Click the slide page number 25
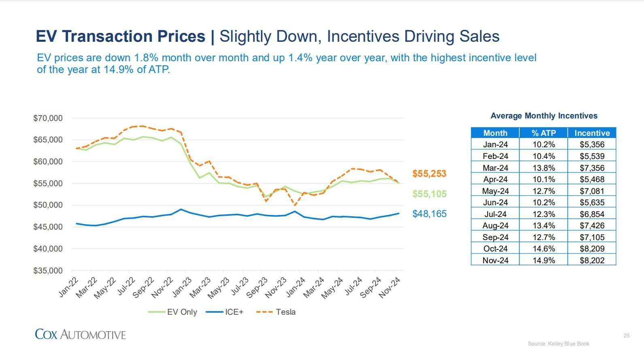644x348 pixels. [626, 335]
